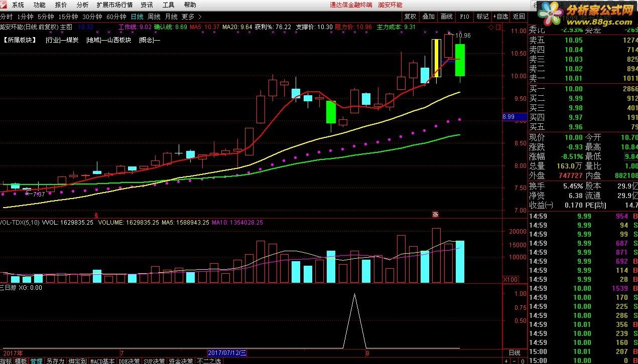The image size is (638, 364).
Task: Click the 0 reset button at chart bottom
Action: pyautogui.click(x=522, y=361)
